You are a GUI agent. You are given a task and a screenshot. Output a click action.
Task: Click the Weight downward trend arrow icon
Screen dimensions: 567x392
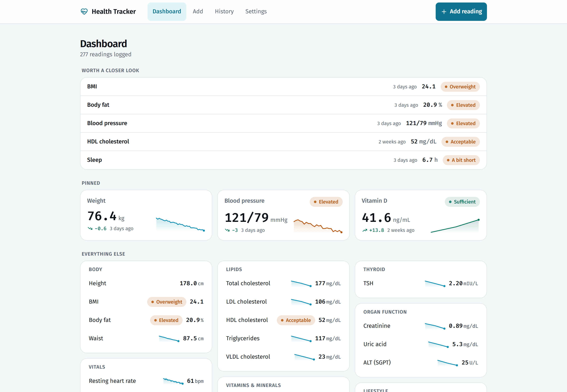click(90, 228)
